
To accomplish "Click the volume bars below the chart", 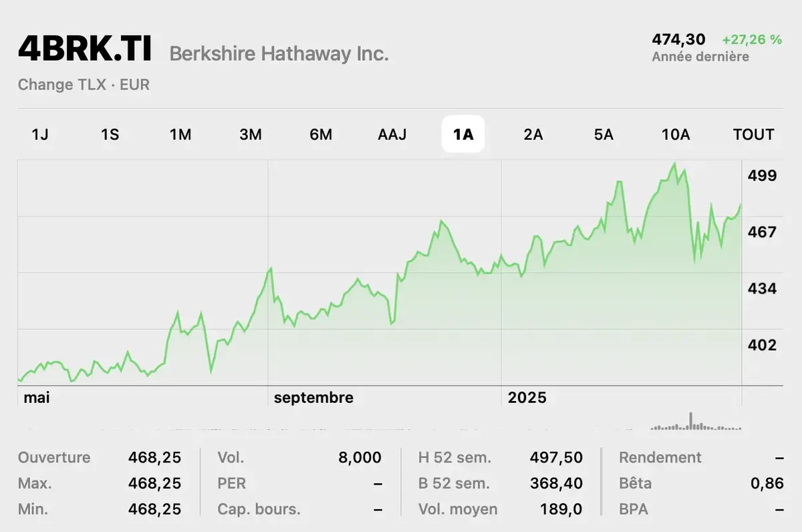I will 695,424.
